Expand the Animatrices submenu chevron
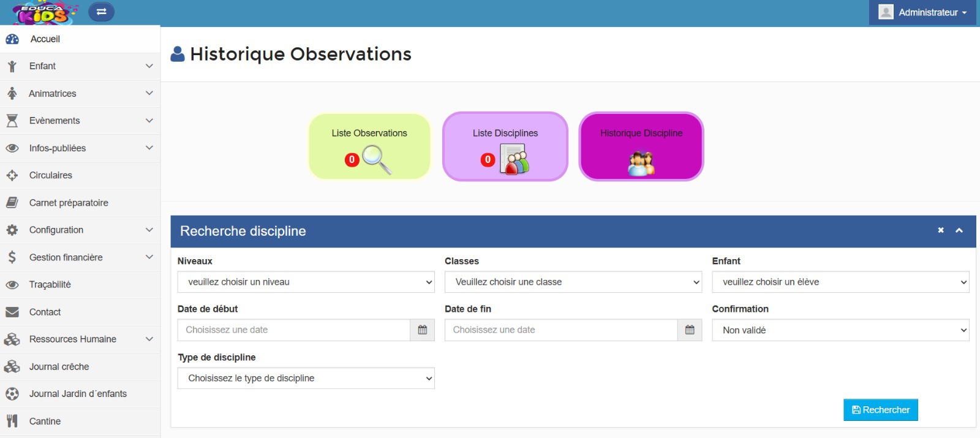Viewport: 980px width, 438px height. pos(149,93)
